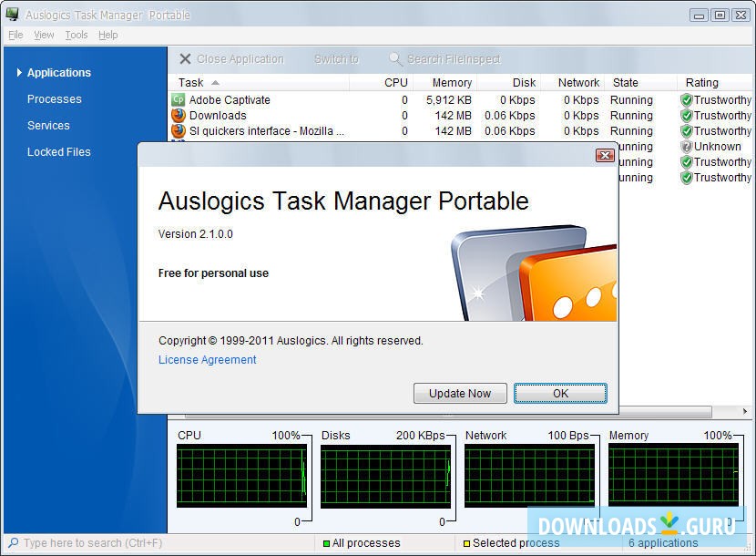The image size is (756, 556).
Task: Switch to Locked Files view
Action: point(59,152)
